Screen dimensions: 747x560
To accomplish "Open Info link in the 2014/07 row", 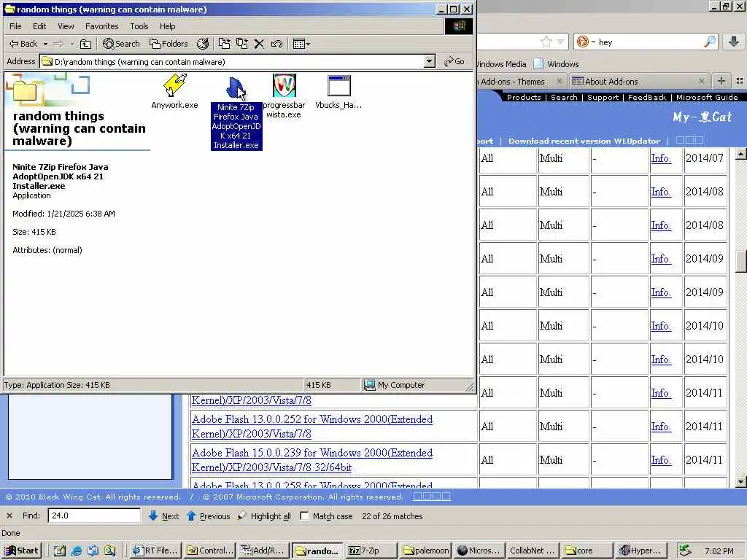I will point(661,158).
